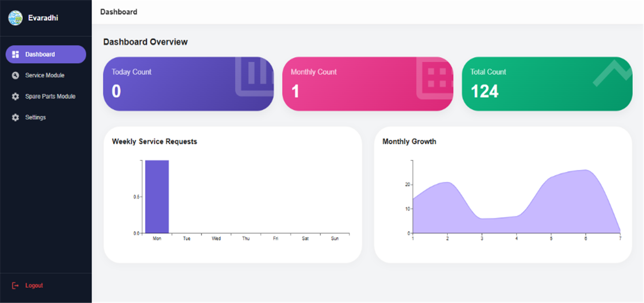Click the Dashboard grid icon in sidebar

pos(15,54)
